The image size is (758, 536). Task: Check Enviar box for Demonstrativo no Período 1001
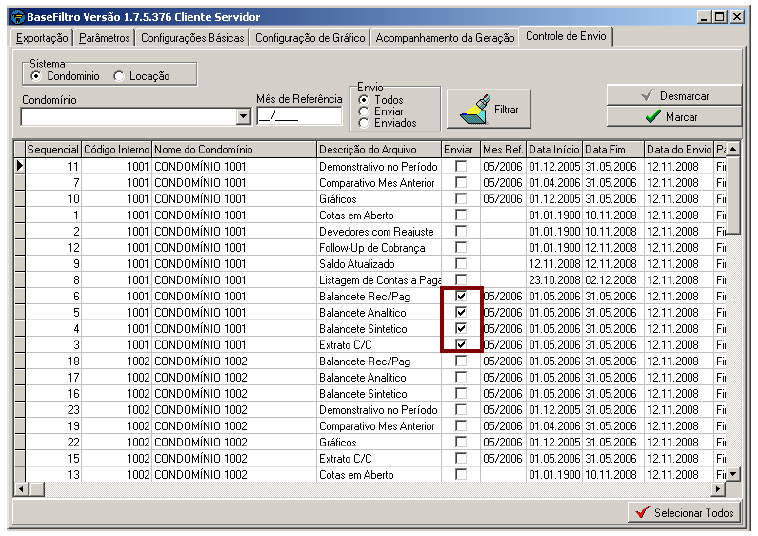click(x=461, y=166)
